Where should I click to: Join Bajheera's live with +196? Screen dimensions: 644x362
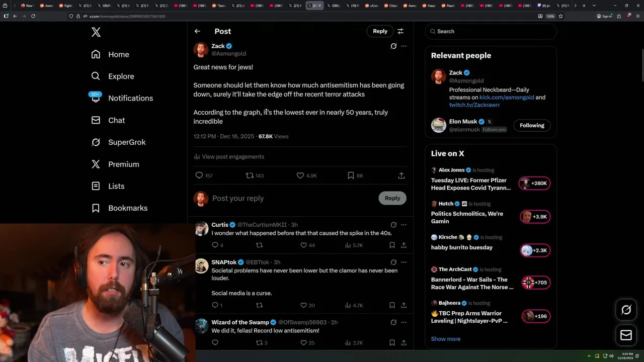(x=535, y=316)
